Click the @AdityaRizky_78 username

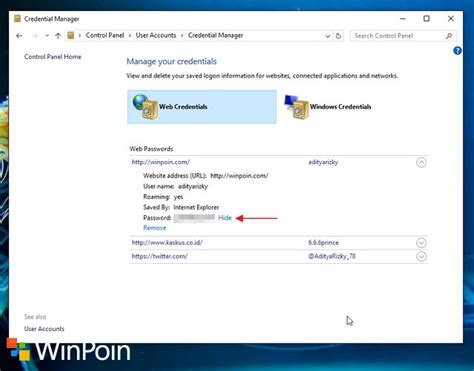click(x=332, y=256)
